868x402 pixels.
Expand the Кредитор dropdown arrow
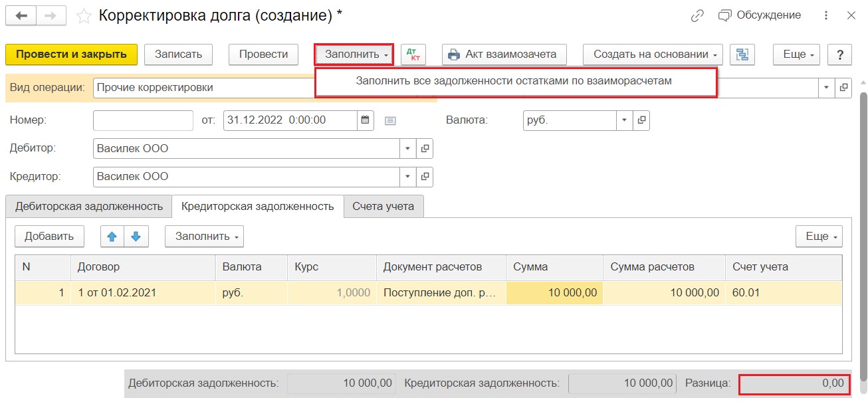(408, 177)
